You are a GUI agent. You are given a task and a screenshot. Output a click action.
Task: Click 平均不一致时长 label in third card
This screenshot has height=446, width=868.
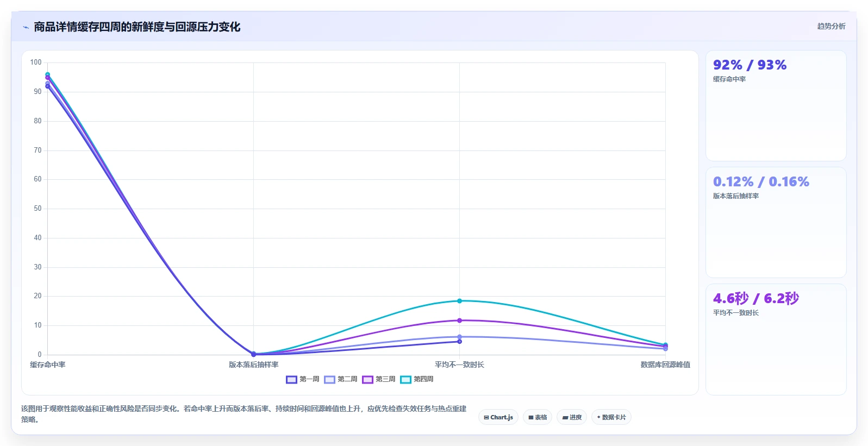pos(736,313)
